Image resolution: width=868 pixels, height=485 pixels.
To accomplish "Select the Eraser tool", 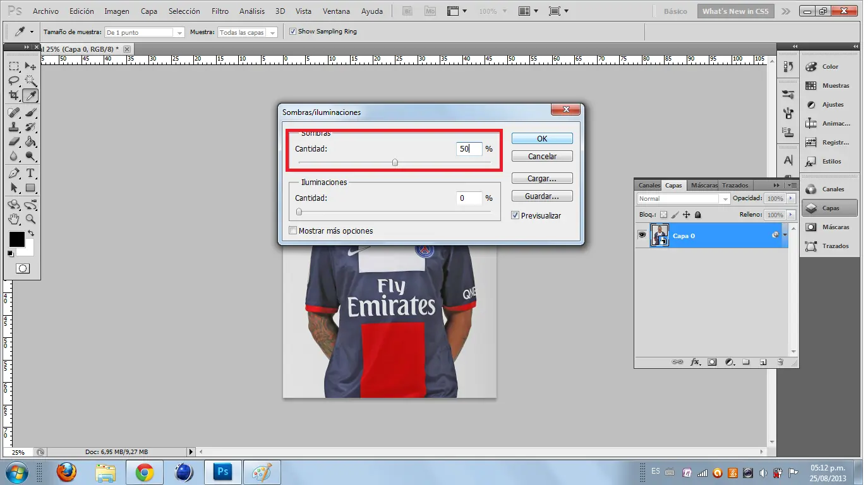I will (14, 141).
